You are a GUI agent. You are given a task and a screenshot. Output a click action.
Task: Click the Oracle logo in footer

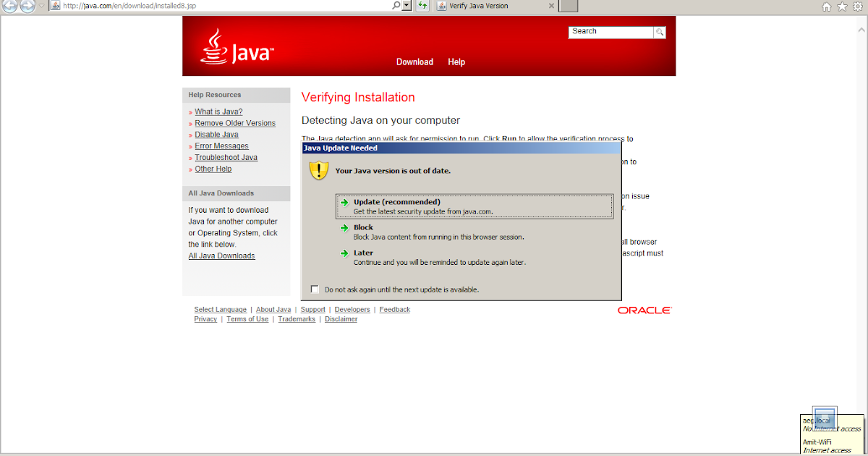[644, 311]
